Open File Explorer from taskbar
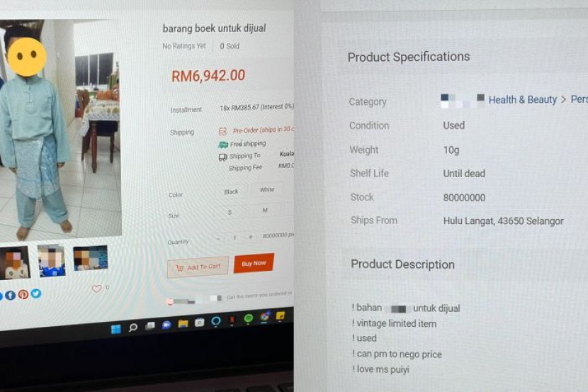Viewport: 588px width, 392px height. click(x=183, y=324)
